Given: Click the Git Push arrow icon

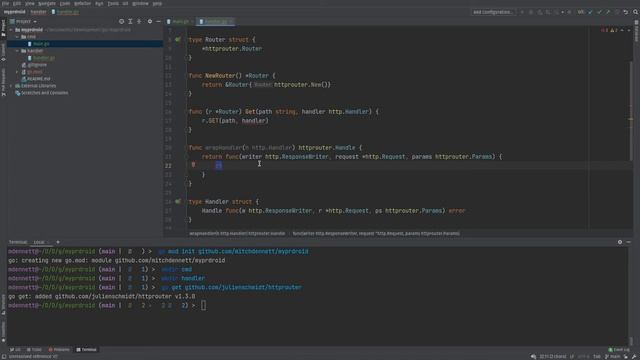Looking at the screenshot, I should pyautogui.click(x=608, y=12).
